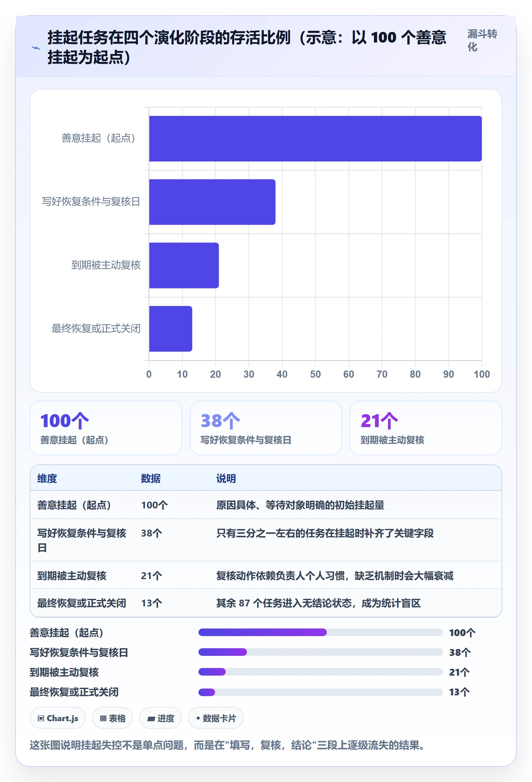The height and width of the screenshot is (782, 532).
Task: Click the 只有三分之一左右的任务 description cell
Action: pyautogui.click(x=325, y=533)
